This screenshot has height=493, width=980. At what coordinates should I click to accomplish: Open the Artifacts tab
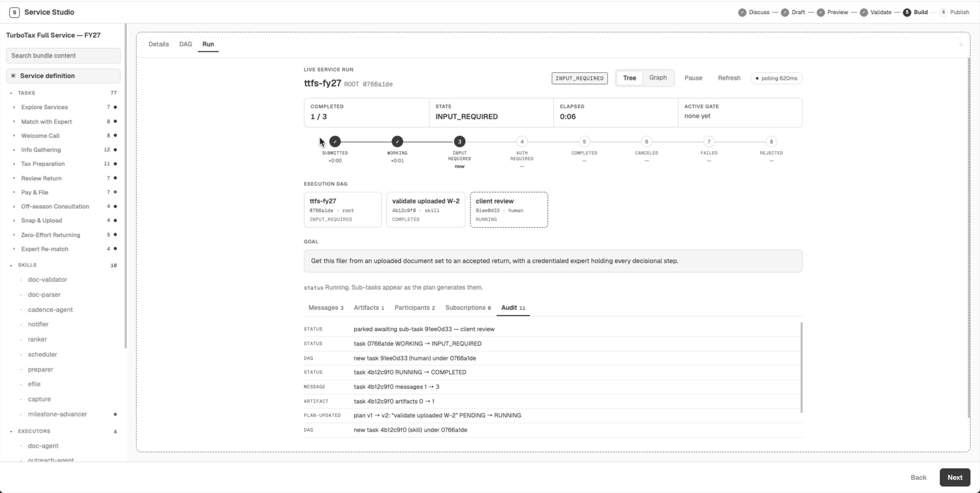(369, 308)
